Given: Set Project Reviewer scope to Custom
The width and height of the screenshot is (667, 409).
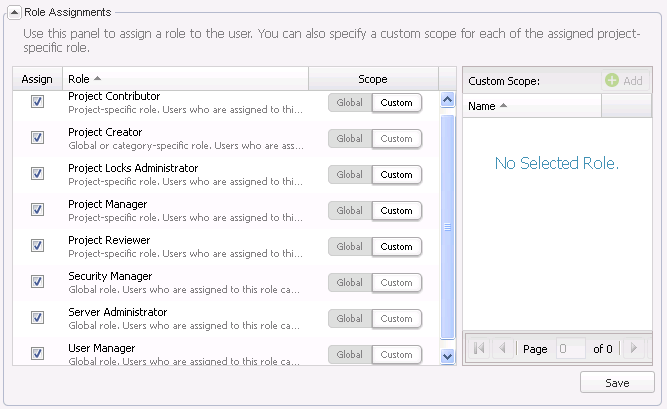Looking at the screenshot, I should (397, 247).
